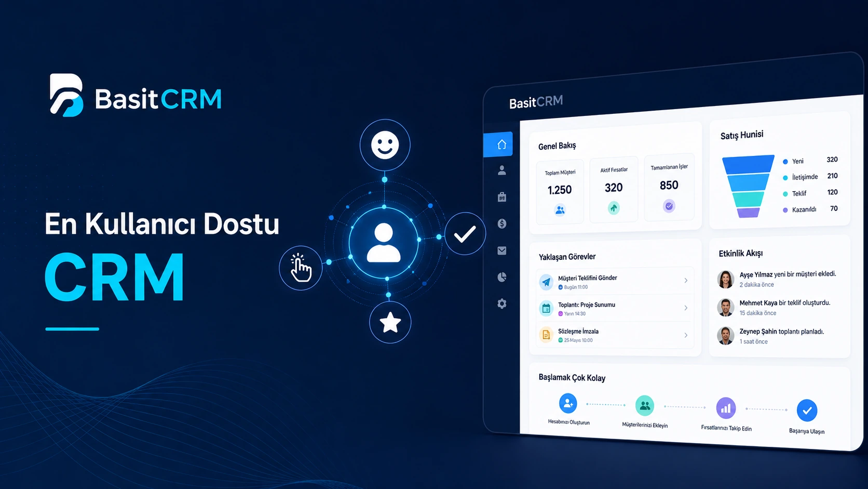868x489 pixels.
Task: Open the mail envelope sidebar icon
Action: click(x=501, y=250)
